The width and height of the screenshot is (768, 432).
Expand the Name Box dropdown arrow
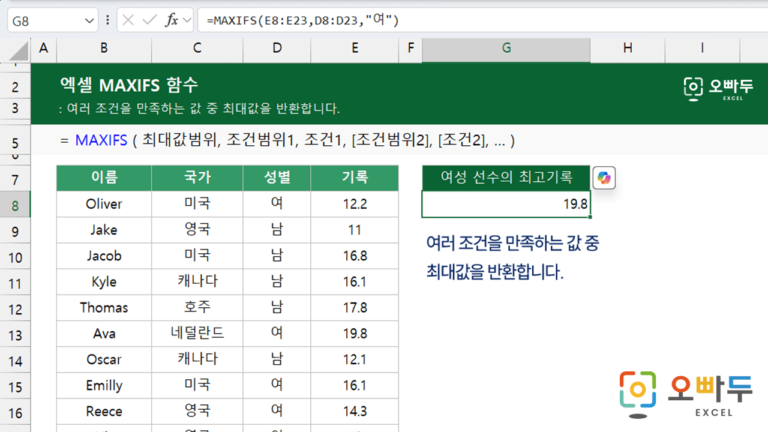tap(89, 21)
